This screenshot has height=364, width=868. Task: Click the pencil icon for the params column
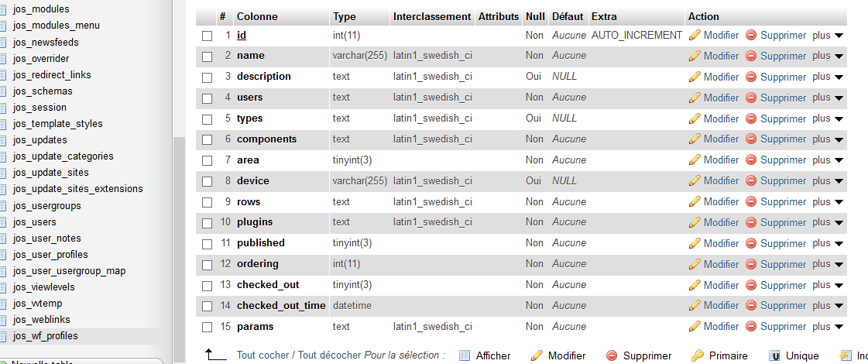pyautogui.click(x=695, y=327)
